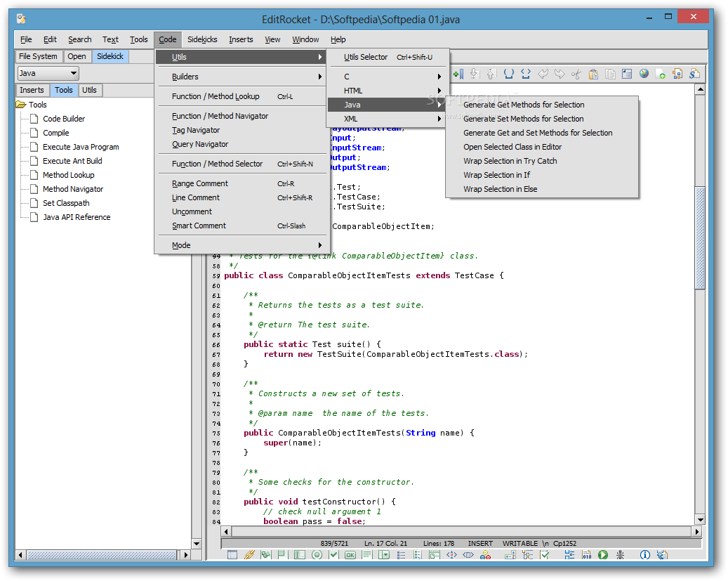The height and width of the screenshot is (581, 728).
Task: Switch to the Inserts sub-tab
Action: click(x=32, y=90)
